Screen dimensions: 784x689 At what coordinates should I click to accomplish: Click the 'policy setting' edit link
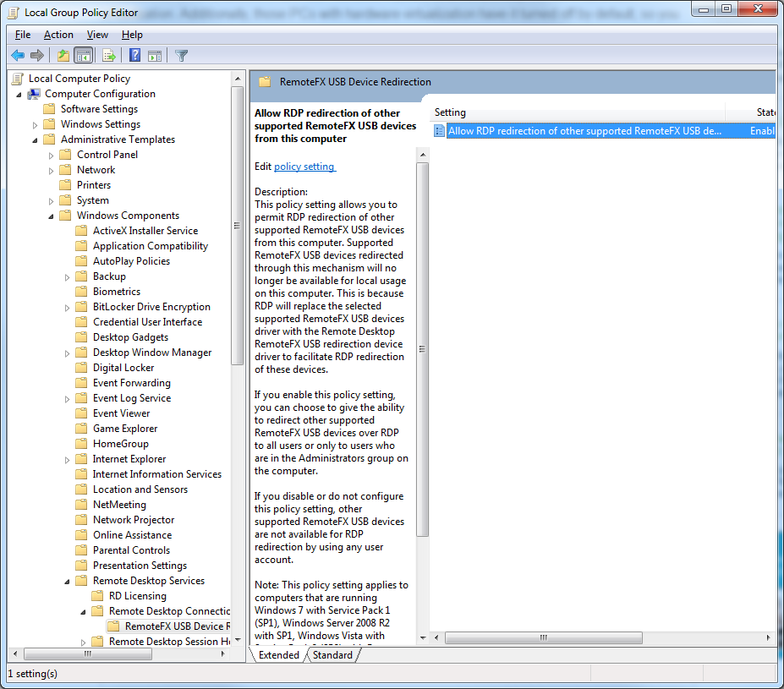(x=304, y=167)
